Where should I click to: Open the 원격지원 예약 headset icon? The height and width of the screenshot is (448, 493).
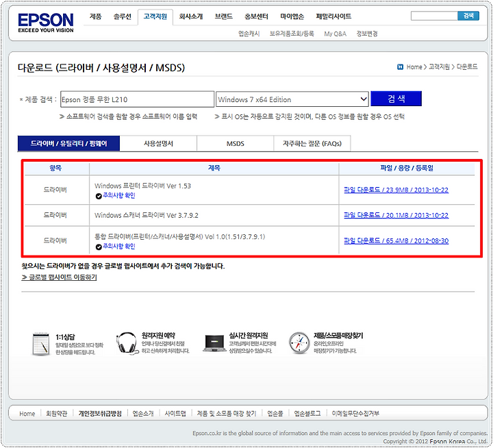coord(127,343)
